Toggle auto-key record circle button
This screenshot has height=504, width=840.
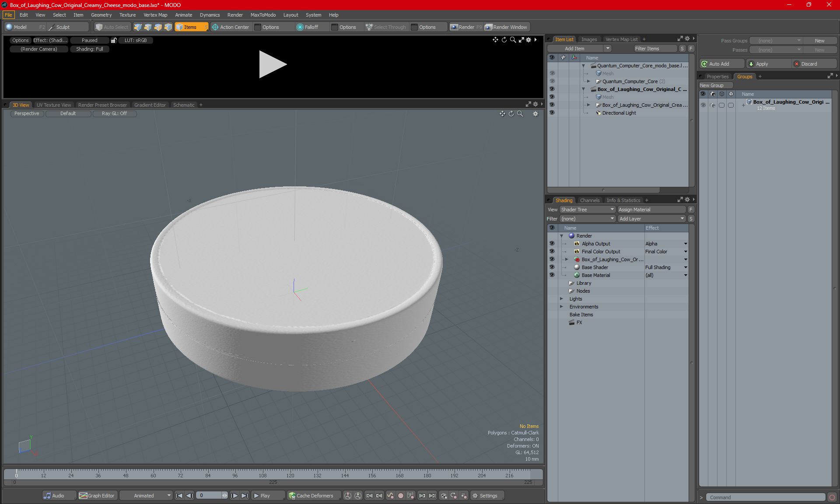point(400,496)
